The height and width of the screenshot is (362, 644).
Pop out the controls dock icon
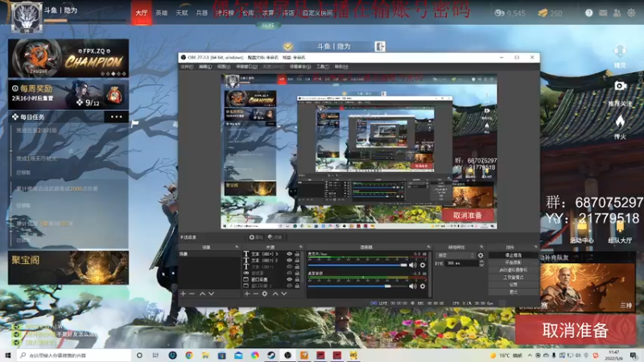(x=535, y=247)
